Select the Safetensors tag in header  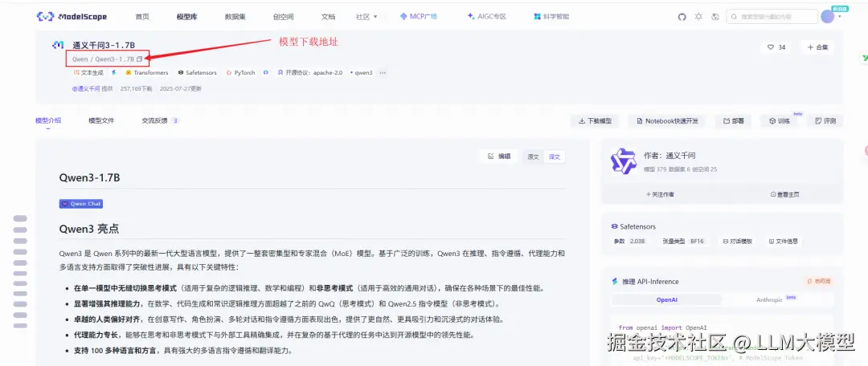tap(197, 72)
